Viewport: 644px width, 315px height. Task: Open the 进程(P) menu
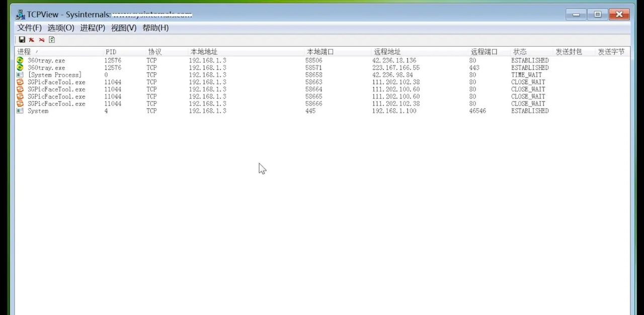(93, 28)
